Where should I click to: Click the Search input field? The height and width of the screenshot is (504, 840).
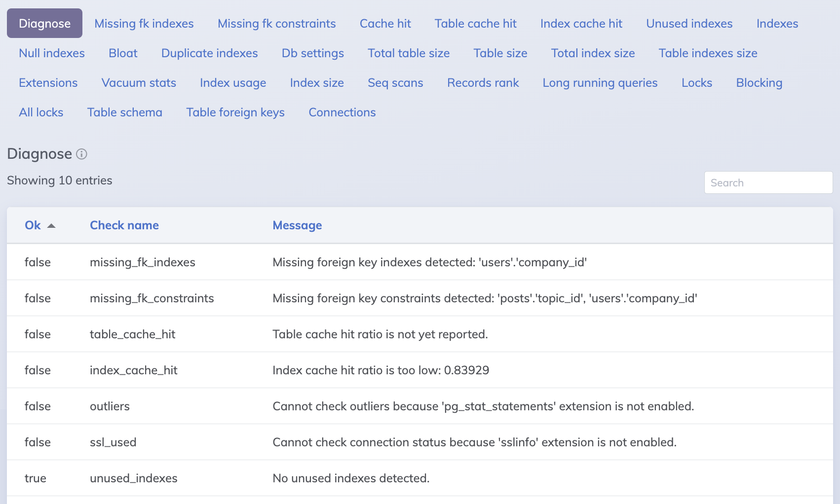coord(768,183)
